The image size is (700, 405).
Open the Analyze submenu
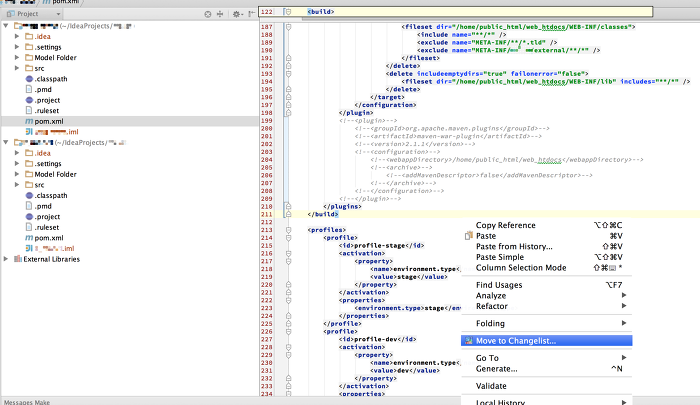tap(546, 296)
